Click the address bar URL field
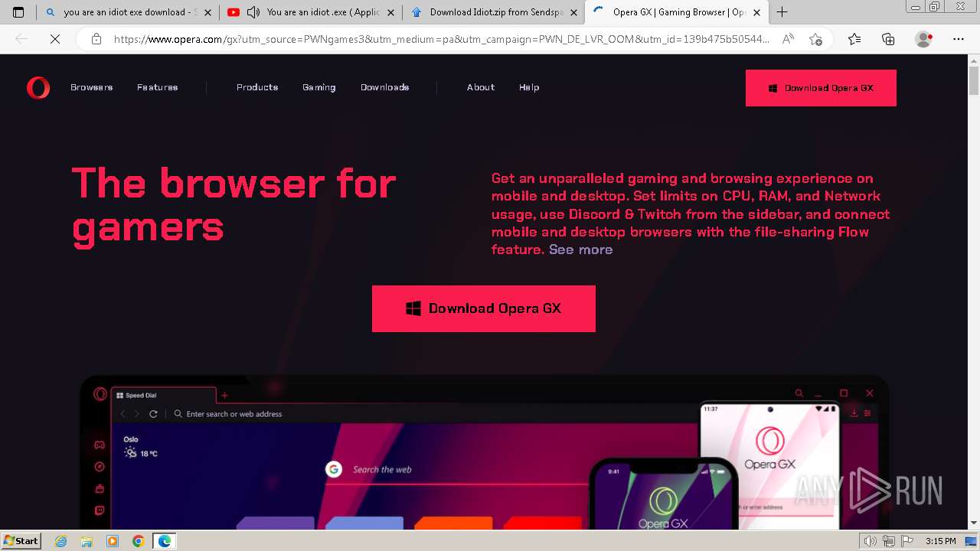Screen dimensions: 980x551 pyautogui.click(x=440, y=40)
